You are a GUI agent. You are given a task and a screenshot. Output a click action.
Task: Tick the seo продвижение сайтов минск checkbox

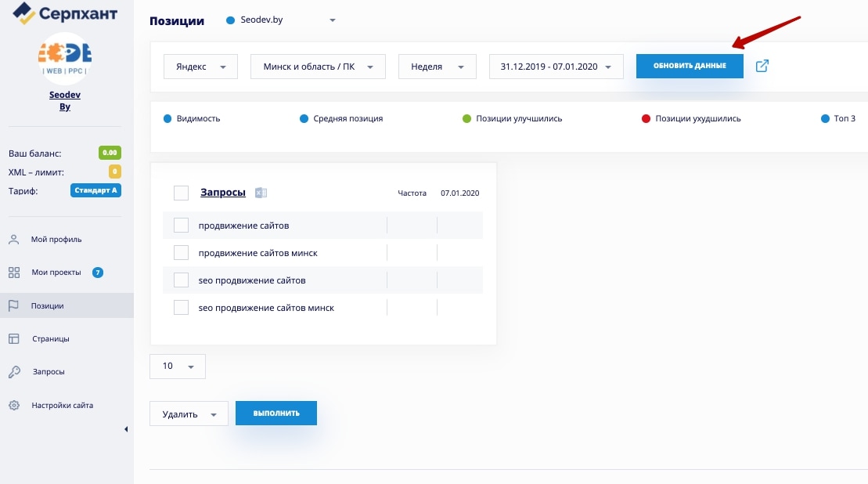[x=181, y=308]
